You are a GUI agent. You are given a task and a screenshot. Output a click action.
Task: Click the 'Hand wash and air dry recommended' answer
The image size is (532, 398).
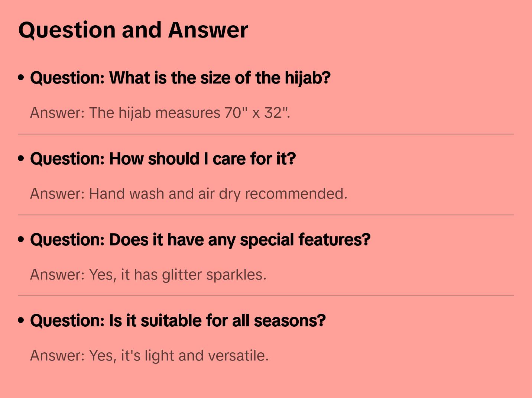click(x=188, y=194)
